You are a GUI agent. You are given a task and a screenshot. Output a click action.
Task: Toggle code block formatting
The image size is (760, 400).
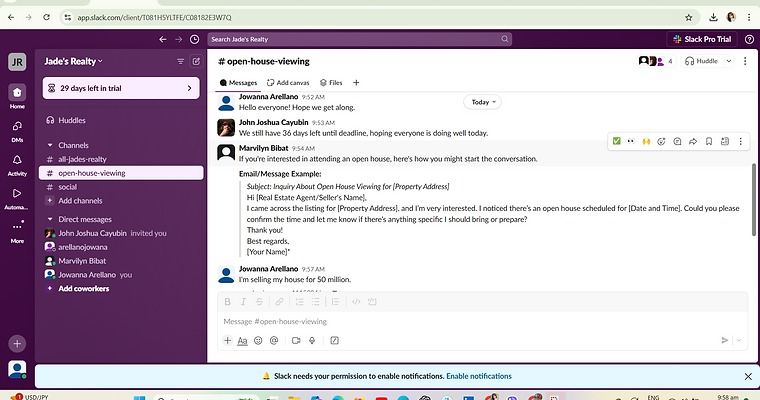point(372,302)
